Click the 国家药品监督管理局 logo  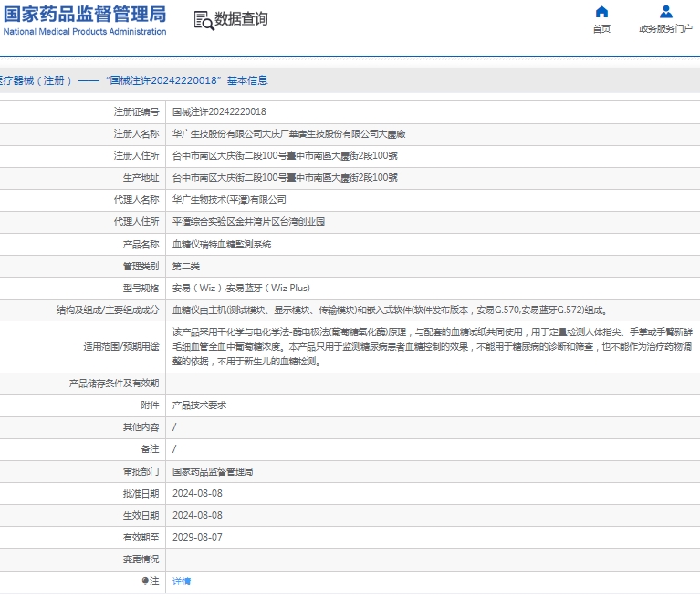[x=85, y=15]
